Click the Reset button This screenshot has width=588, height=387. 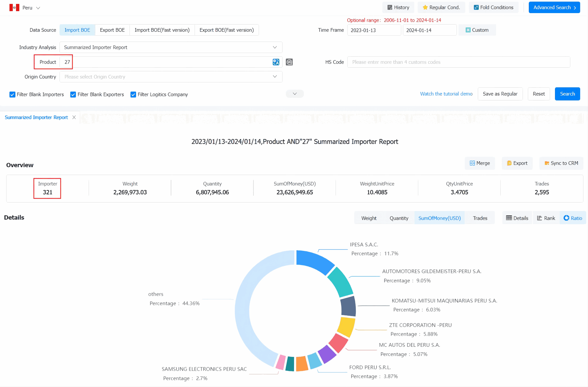[539, 94]
